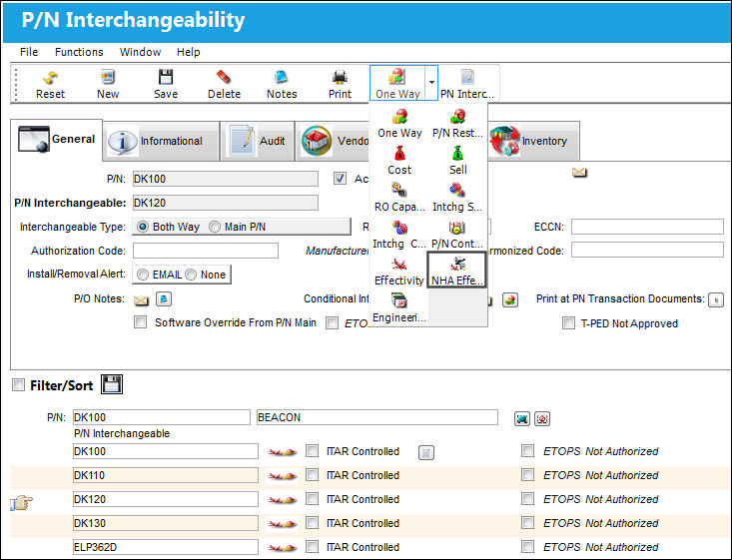Check ETOPS Not Authorized for DK130 row

point(528,523)
